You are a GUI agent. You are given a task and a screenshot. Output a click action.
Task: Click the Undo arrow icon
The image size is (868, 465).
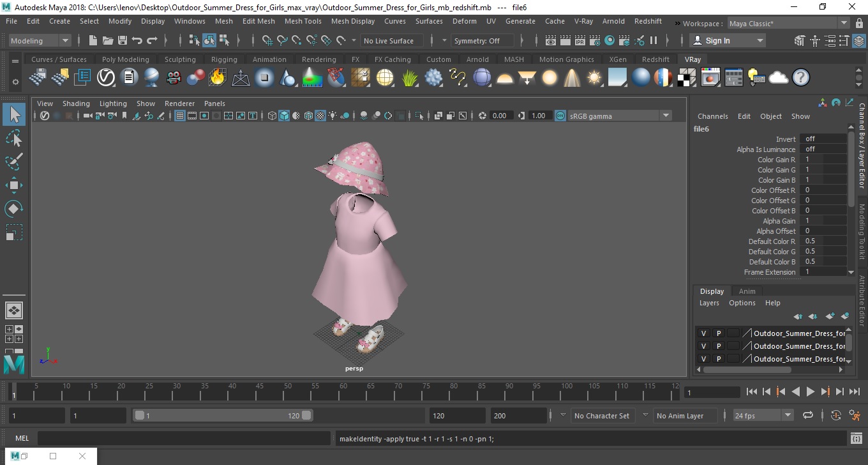(137, 40)
